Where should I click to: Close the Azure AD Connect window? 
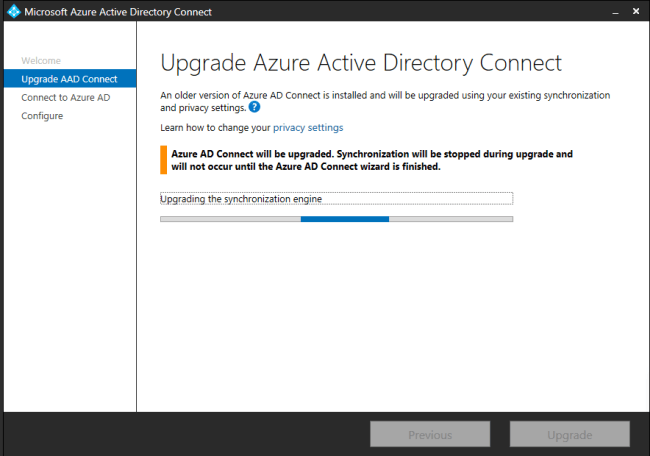click(636, 11)
